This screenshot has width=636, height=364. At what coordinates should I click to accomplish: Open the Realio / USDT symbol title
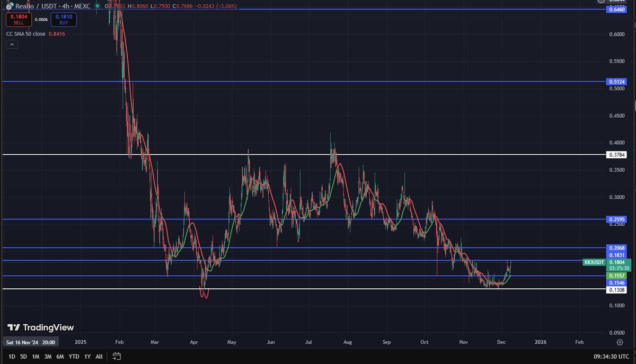pos(53,6)
